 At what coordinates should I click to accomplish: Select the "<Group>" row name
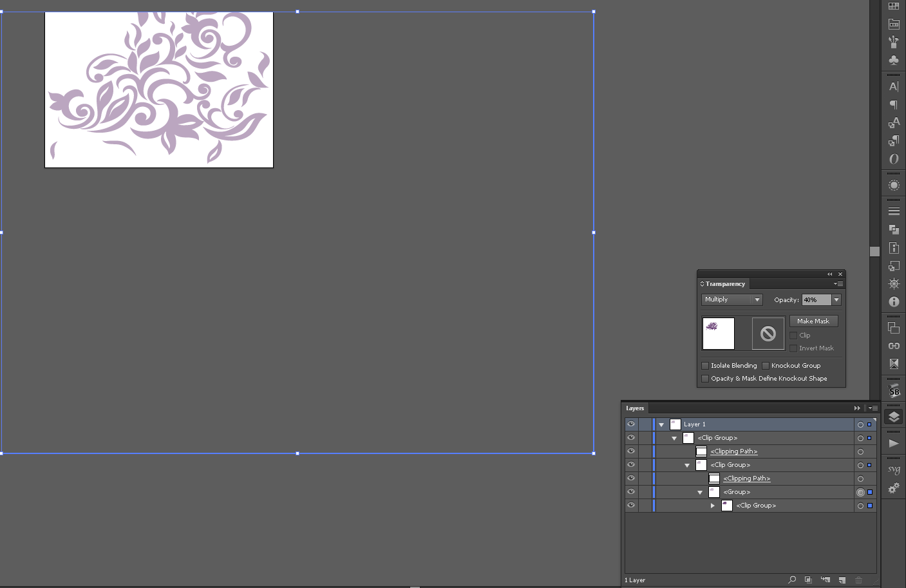(737, 492)
